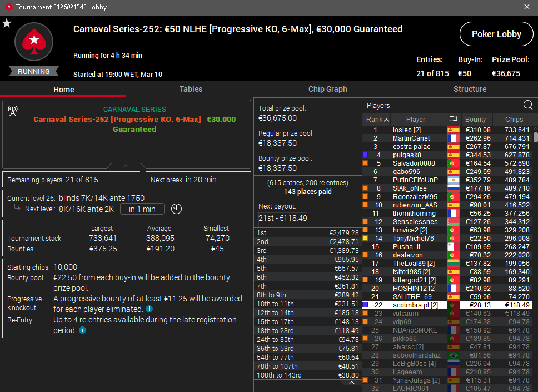Select player losleo [2] in the list
The image size is (538, 392).
tap(407, 130)
